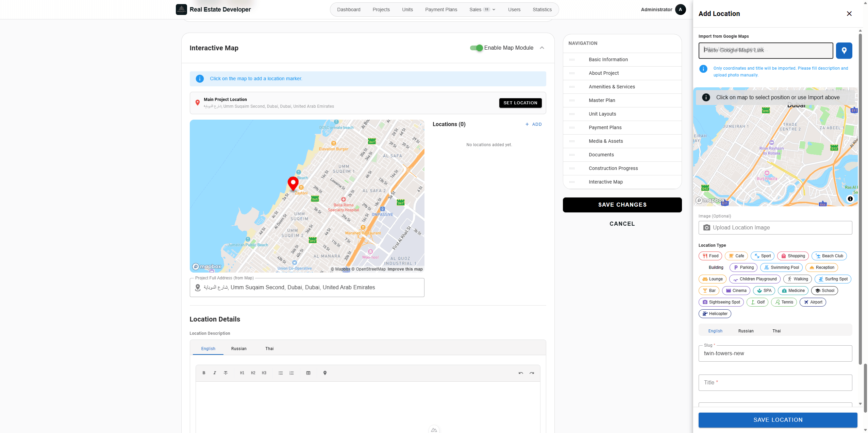868x433 pixels.
Task: Select the Swimming Pool location type
Action: coord(781,267)
